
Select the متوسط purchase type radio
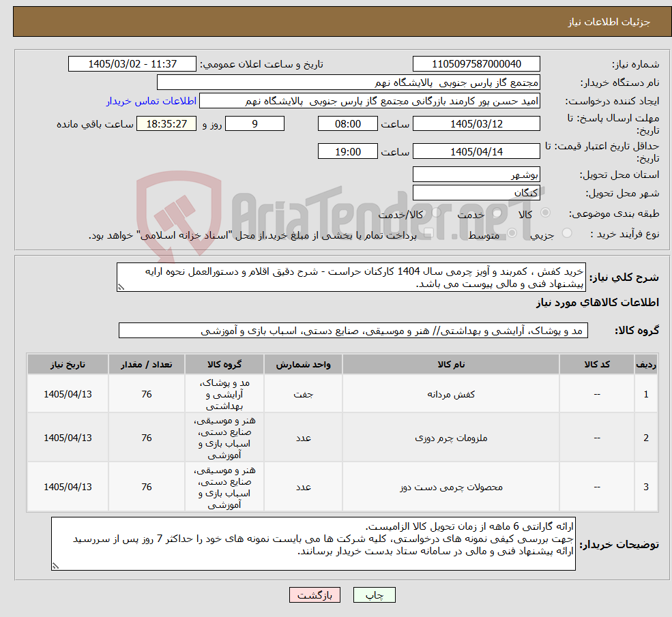coord(512,233)
